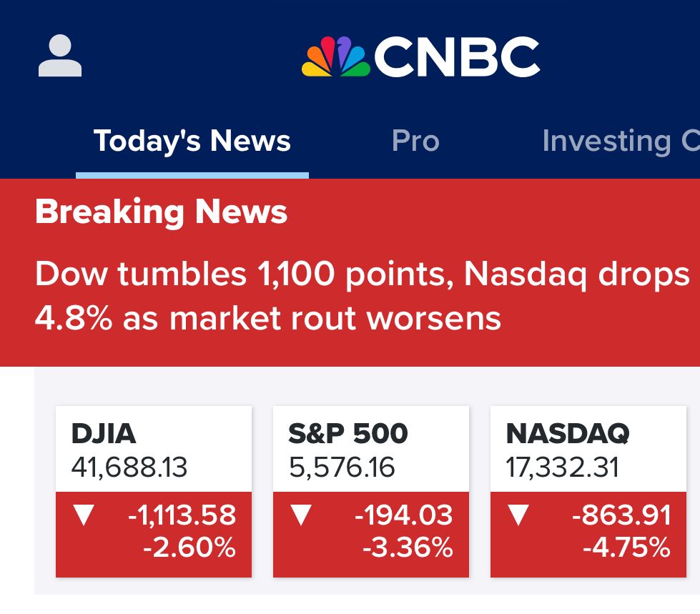
Task: Switch to the Pro tab
Action: 415,141
